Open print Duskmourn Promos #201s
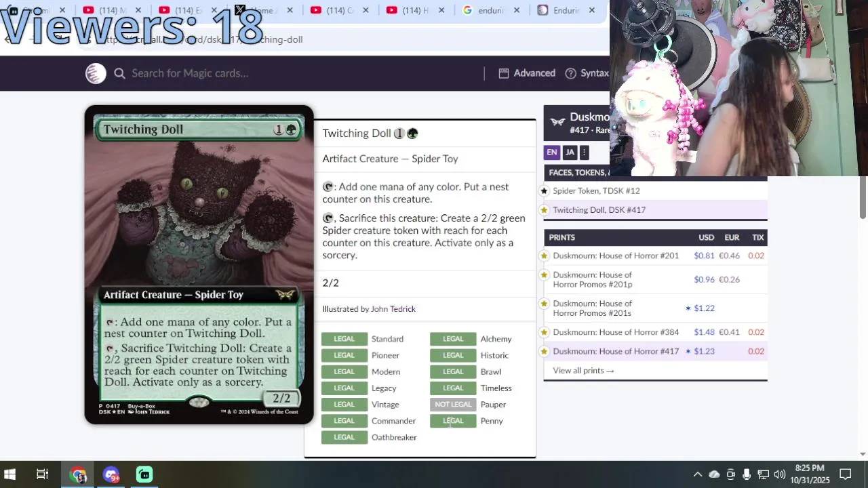Image resolution: width=868 pixels, height=488 pixels. pos(593,308)
